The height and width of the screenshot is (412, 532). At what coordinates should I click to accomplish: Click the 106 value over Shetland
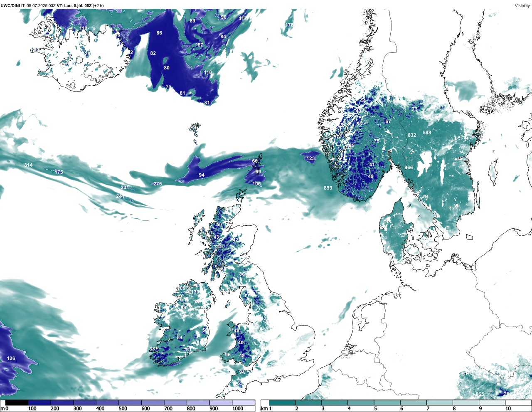click(256, 184)
